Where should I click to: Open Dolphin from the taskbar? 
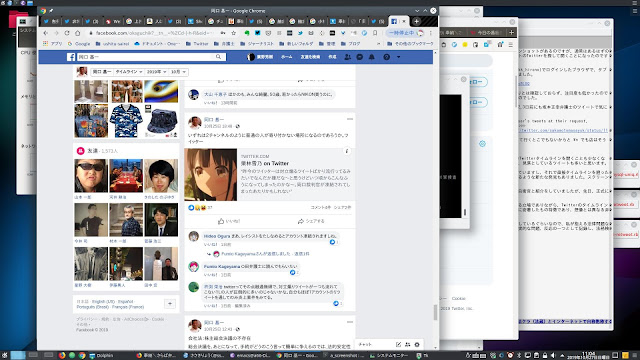click(101, 356)
